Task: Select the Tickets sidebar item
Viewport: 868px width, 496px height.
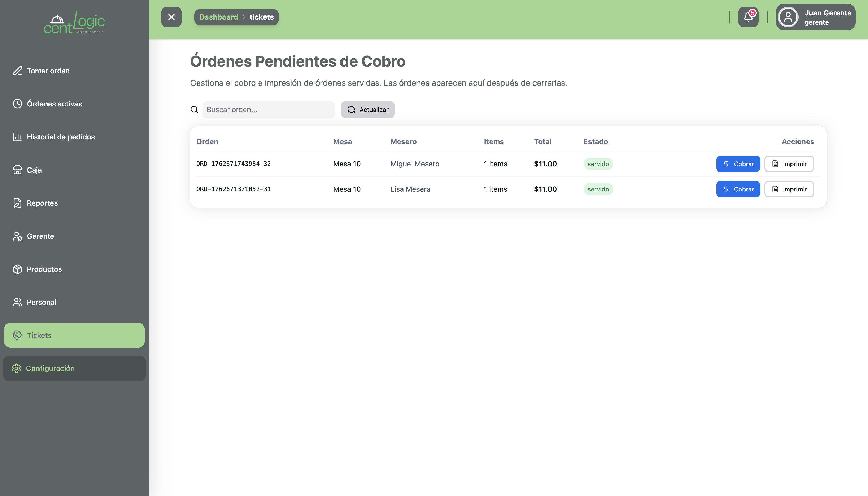Action: (x=74, y=335)
